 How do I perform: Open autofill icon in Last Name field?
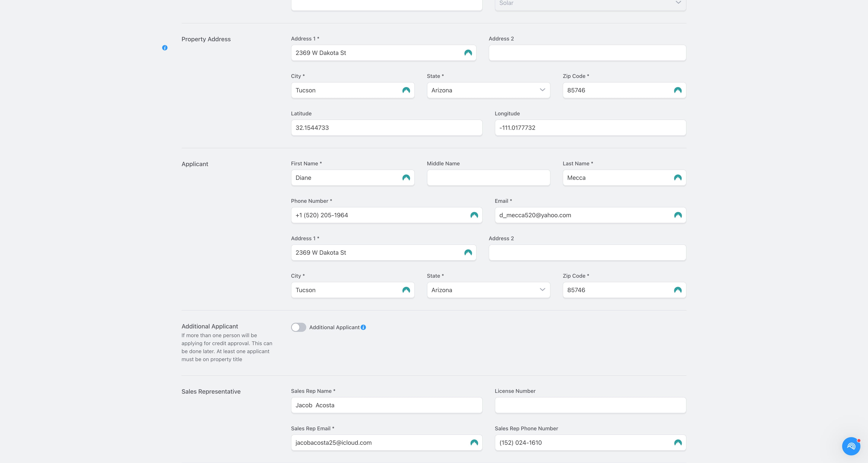tap(678, 178)
